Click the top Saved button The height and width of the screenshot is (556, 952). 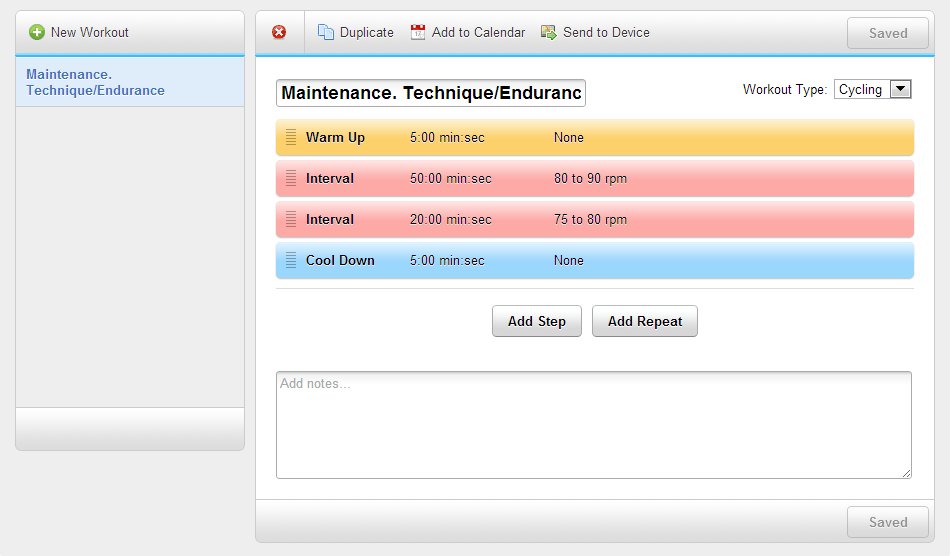click(887, 33)
